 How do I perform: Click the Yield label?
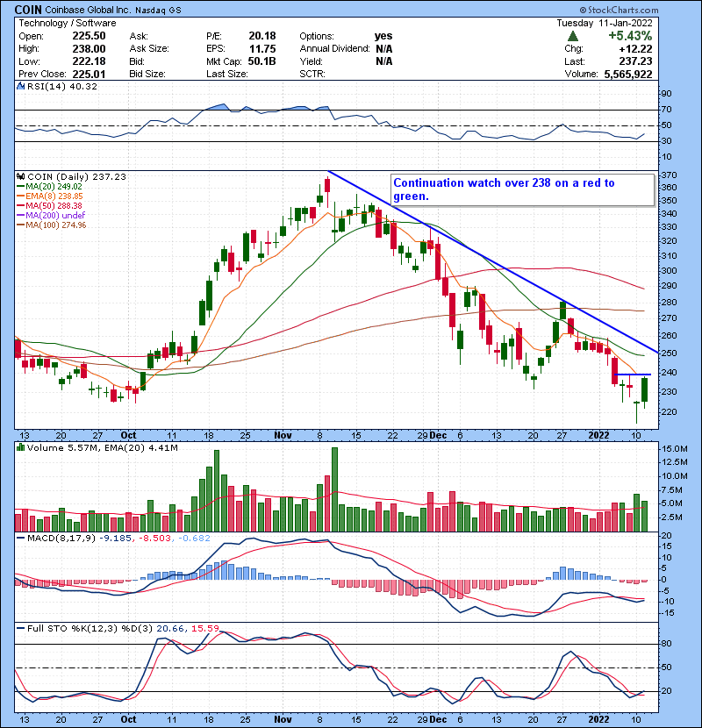(x=312, y=61)
